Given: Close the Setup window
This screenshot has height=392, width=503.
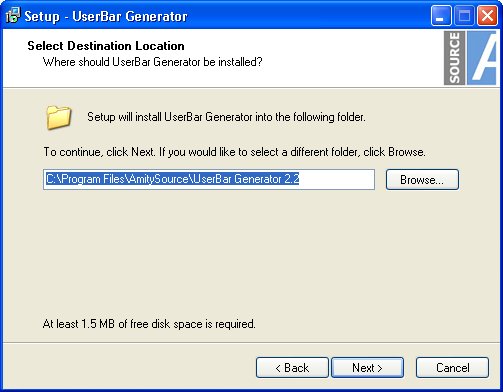Looking at the screenshot, I should (487, 15).
